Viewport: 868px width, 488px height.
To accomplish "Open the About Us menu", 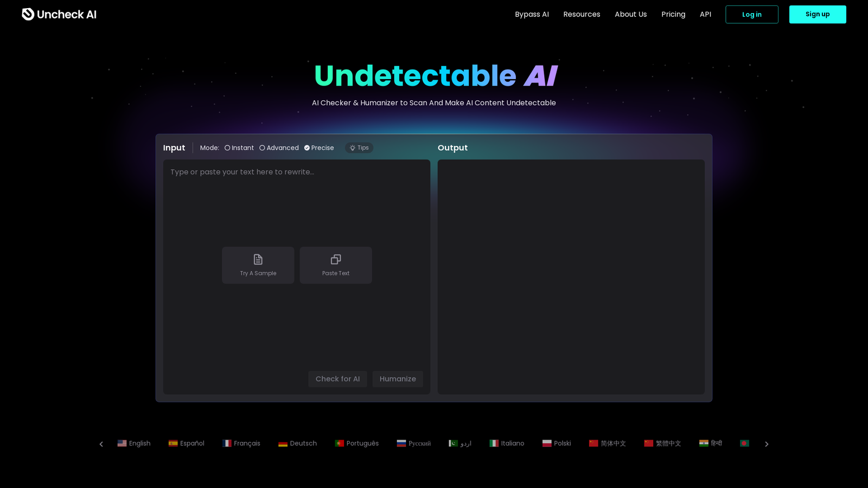I will (x=630, y=14).
